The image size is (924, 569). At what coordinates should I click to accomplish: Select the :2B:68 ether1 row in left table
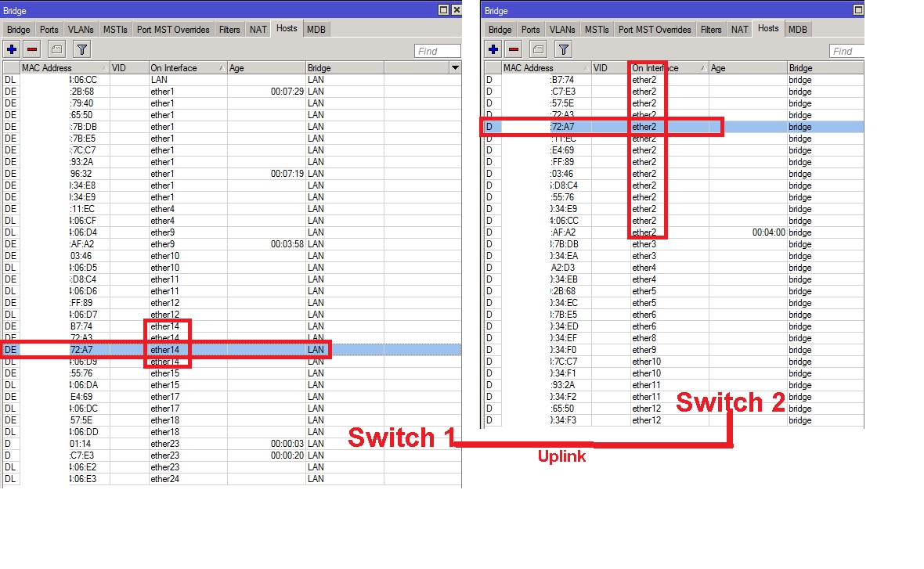(232, 92)
